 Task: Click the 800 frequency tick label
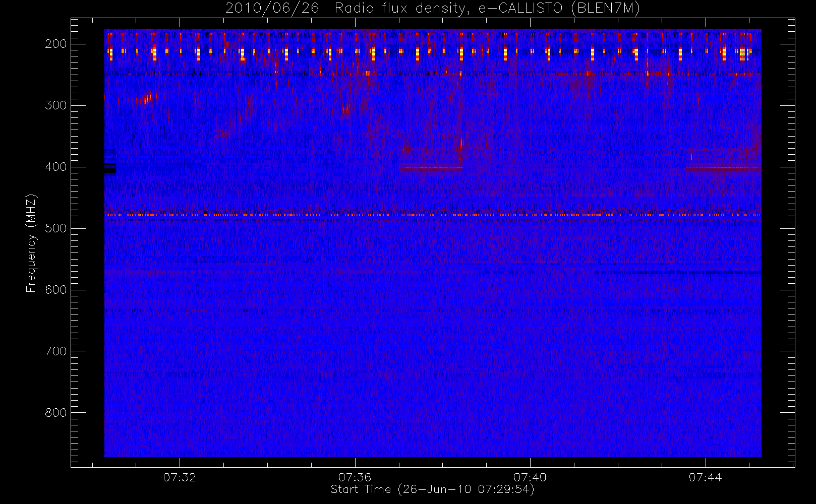tap(56, 413)
